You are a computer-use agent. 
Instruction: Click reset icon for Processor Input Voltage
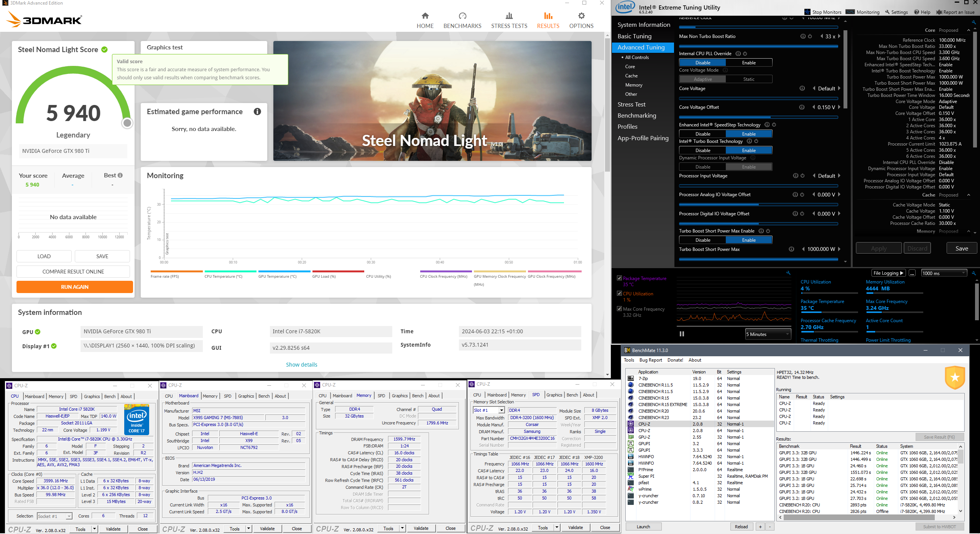point(802,176)
